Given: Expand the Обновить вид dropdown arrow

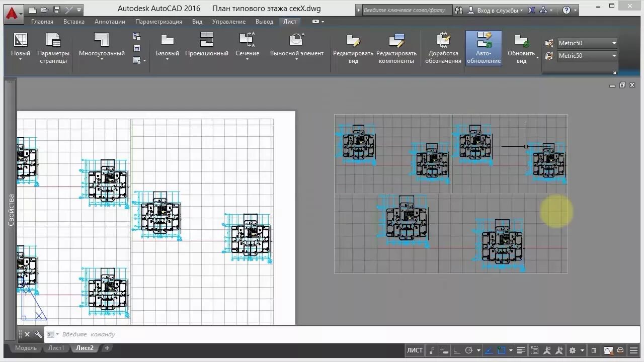Looking at the screenshot, I should 538,57.
